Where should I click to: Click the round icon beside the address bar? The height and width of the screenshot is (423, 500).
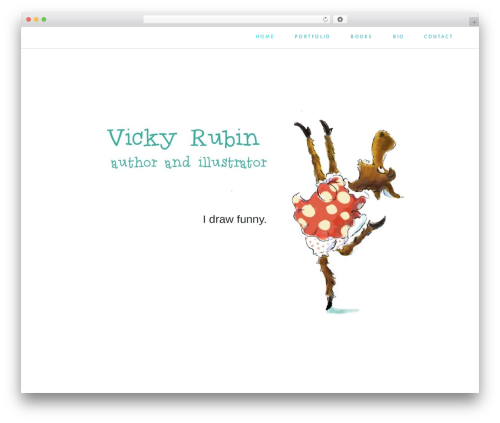[340, 19]
